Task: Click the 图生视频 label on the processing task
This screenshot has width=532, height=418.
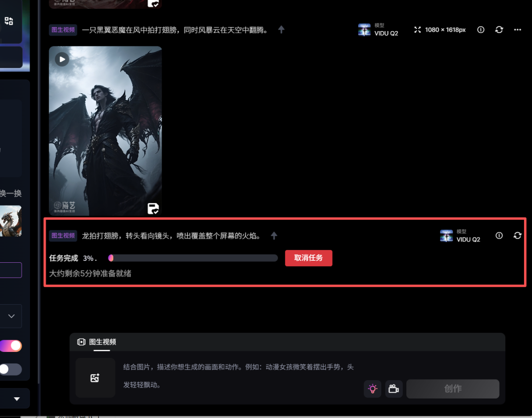Action: [63, 236]
